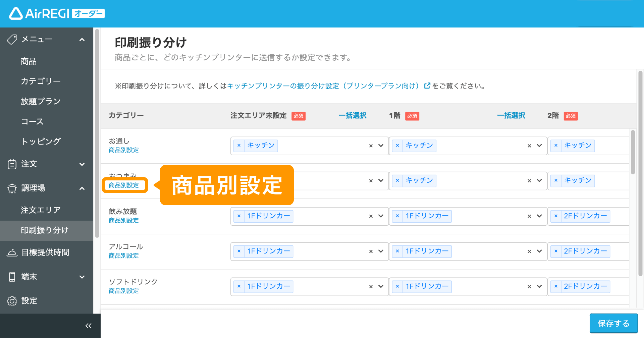Click 一括選択 next to 1階 column

pos(511,116)
